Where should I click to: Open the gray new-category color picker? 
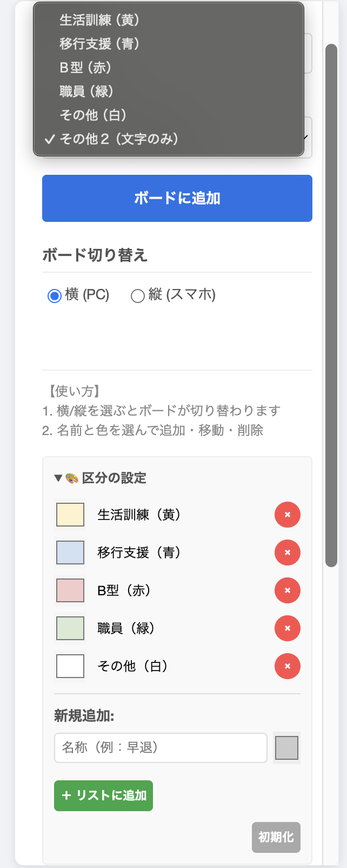coord(286,748)
